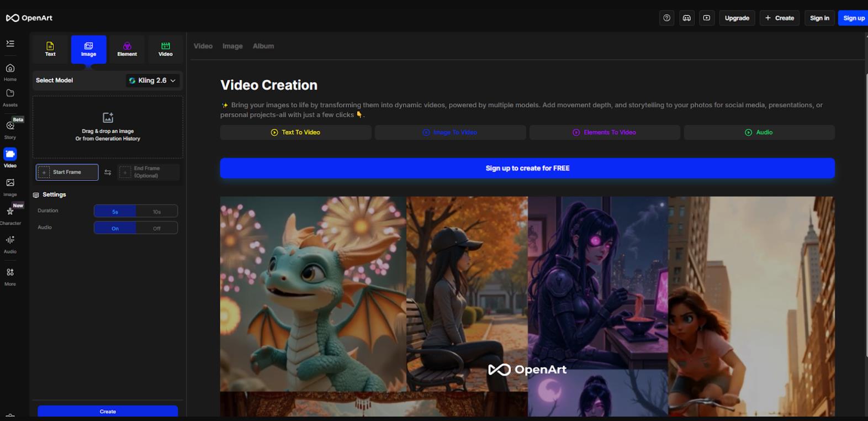Click the OpenArt logo
Image resolution: width=868 pixels, height=421 pixels.
(x=29, y=18)
